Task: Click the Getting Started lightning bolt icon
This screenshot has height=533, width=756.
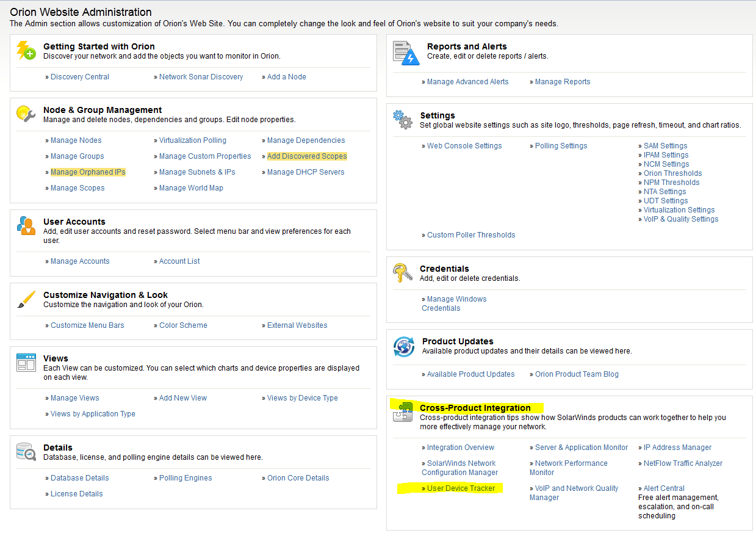Action: (x=26, y=50)
